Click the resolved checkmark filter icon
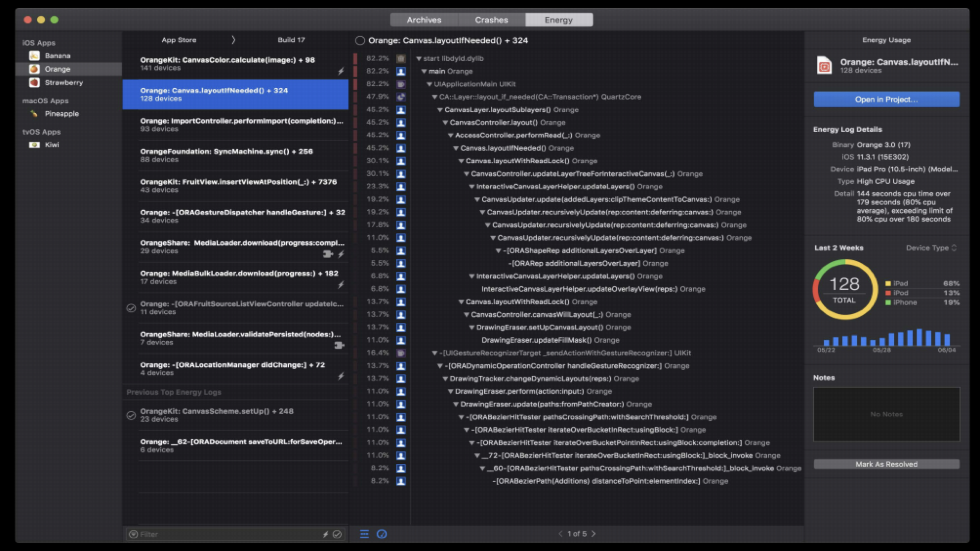Image resolution: width=980 pixels, height=551 pixels. [x=337, y=534]
